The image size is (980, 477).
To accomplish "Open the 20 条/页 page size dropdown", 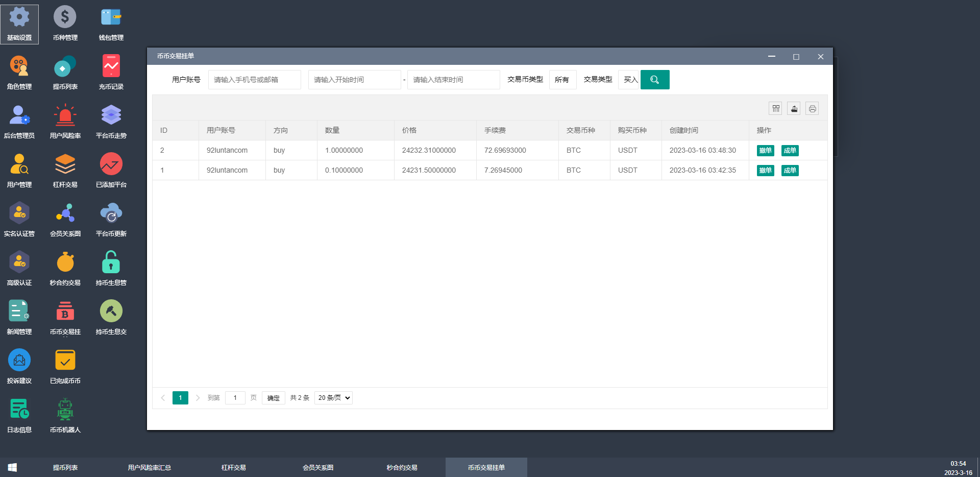I will click(333, 398).
